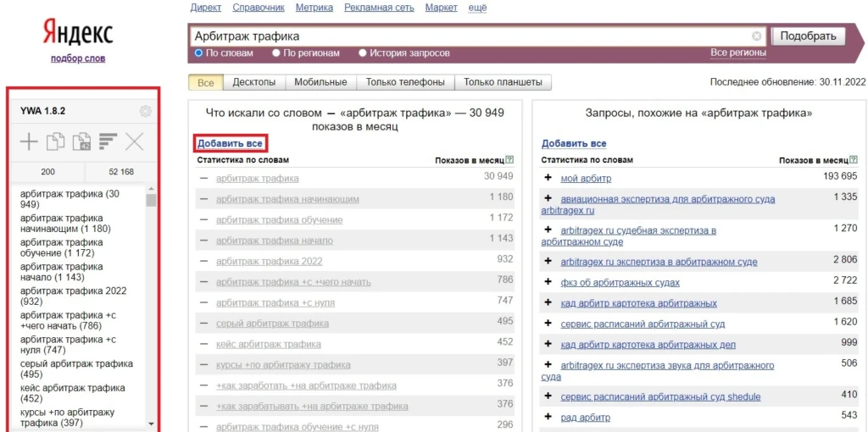The width and height of the screenshot is (868, 432).
Task: Click the '193 695' impressions value
Action: 840,176
